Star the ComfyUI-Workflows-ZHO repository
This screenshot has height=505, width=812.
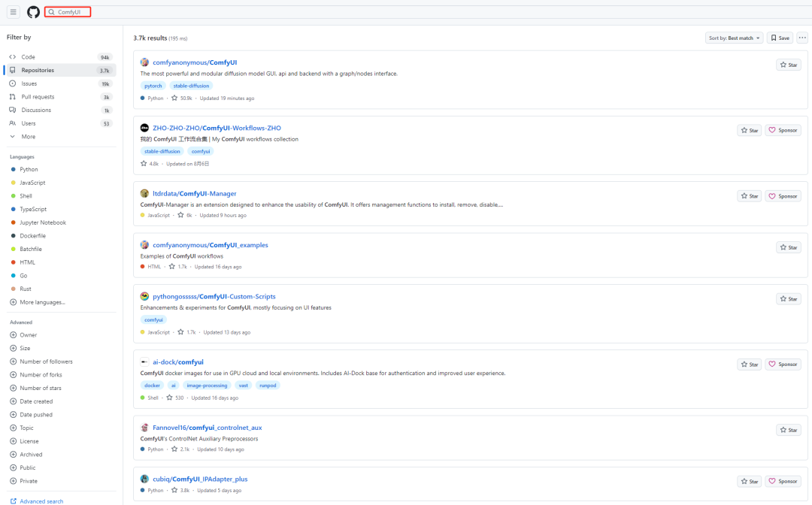750,131
